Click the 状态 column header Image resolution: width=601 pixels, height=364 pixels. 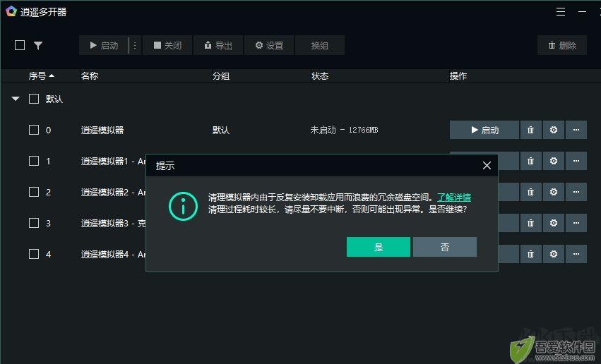pyautogui.click(x=320, y=75)
